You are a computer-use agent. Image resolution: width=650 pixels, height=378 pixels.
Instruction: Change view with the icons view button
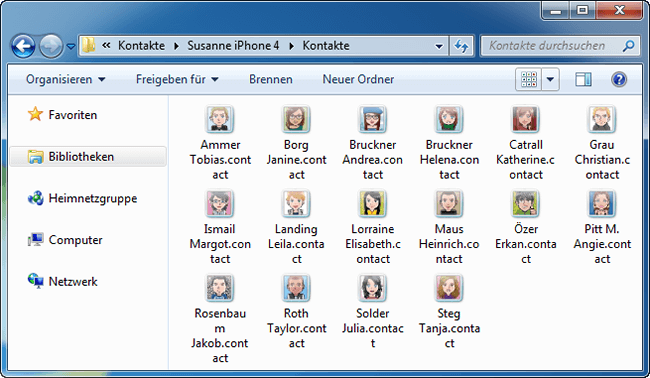click(529, 79)
